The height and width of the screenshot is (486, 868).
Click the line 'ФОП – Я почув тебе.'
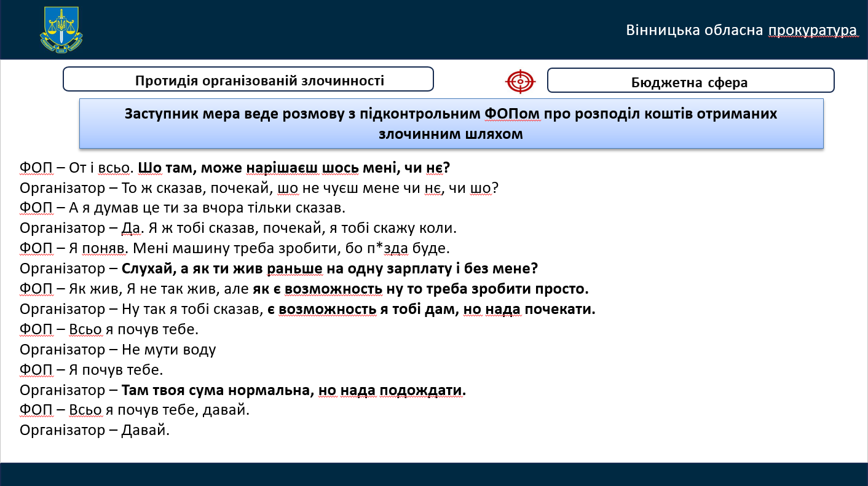tap(91, 370)
